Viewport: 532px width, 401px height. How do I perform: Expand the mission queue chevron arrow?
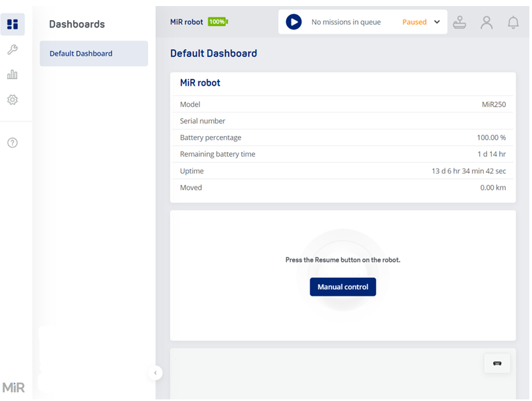click(x=437, y=22)
